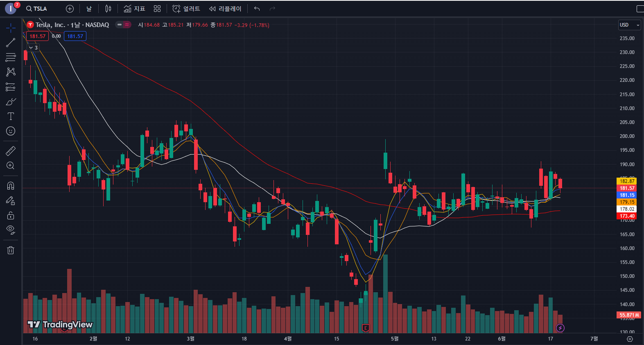Click the orange 179.15 price label

627,202
